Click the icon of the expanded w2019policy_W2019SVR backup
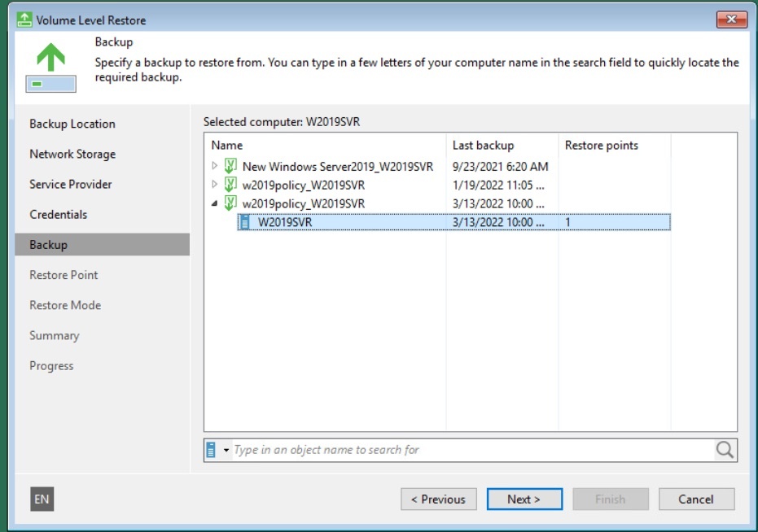The height and width of the screenshot is (532, 758). pos(230,203)
